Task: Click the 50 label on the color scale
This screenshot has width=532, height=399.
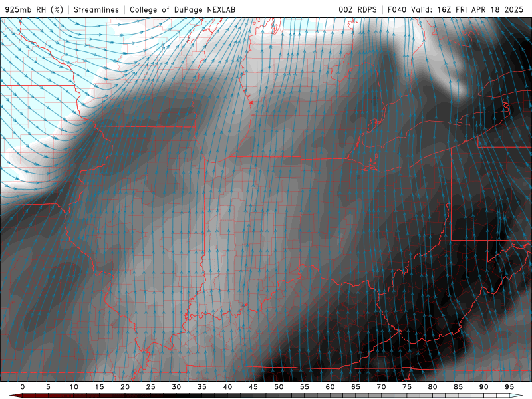Action: tap(279, 387)
